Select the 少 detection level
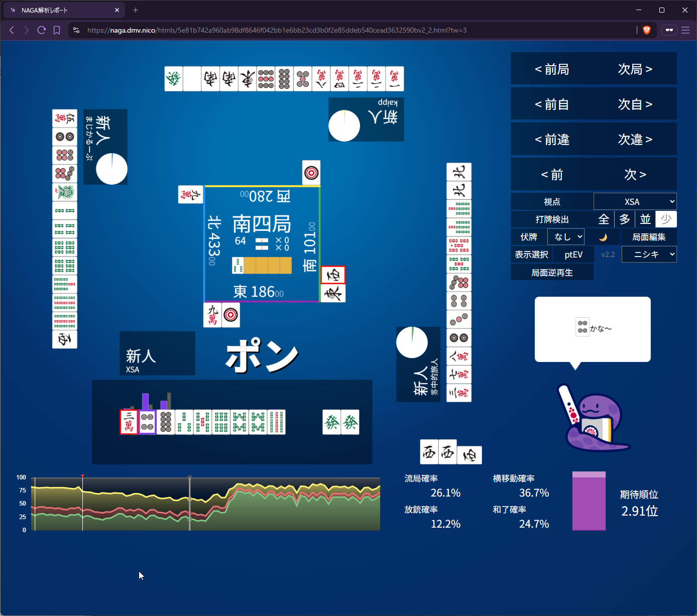697x616 pixels. point(666,219)
